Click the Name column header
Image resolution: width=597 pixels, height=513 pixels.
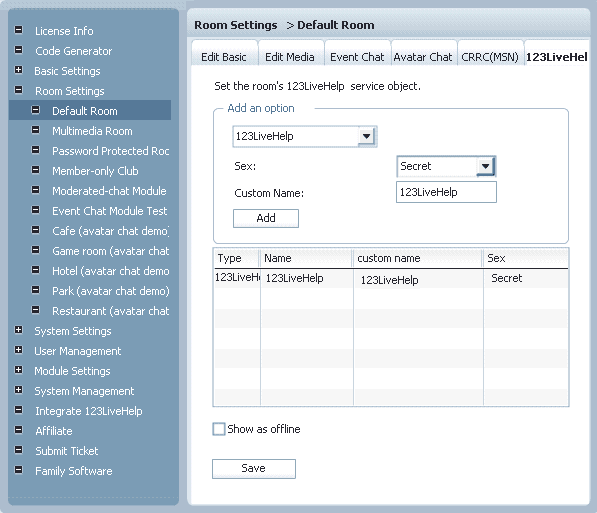pyautogui.click(x=306, y=258)
